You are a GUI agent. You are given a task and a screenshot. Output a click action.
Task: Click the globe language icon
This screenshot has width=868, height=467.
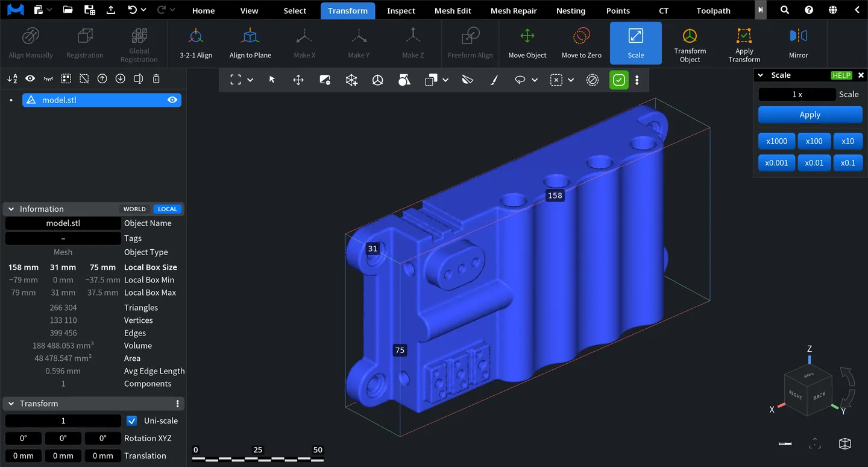(833, 10)
